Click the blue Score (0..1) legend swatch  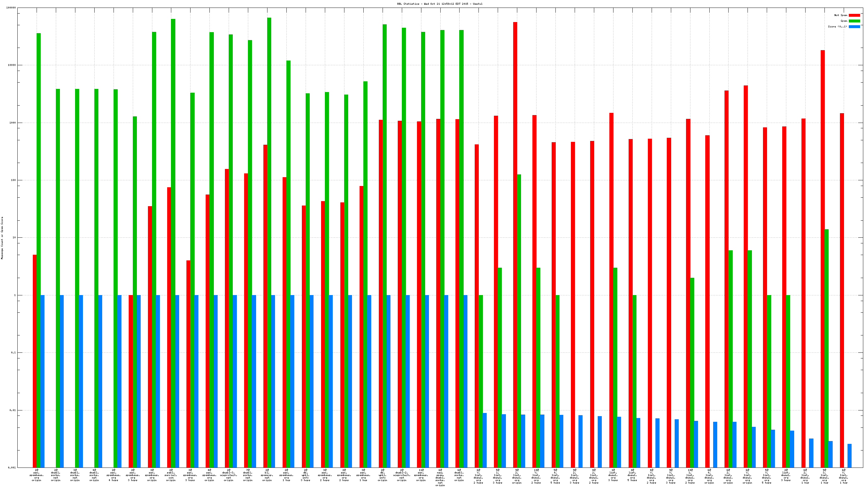pos(854,26)
